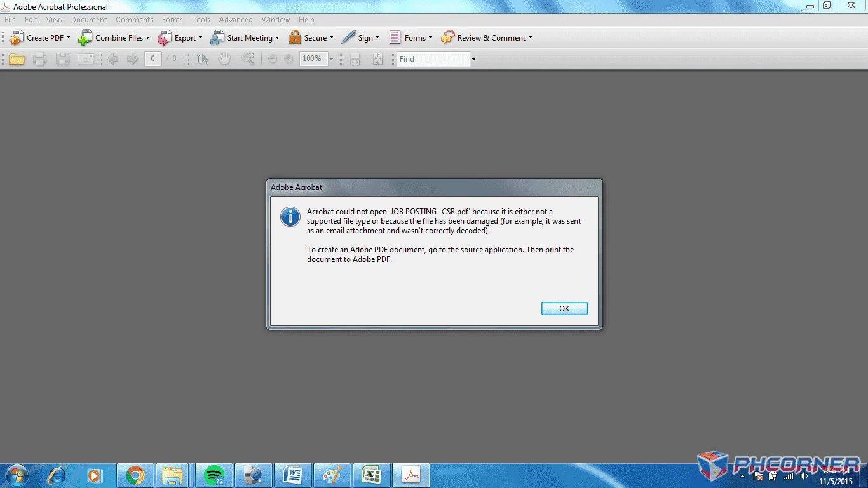The image size is (868, 488).
Task: Click the Scrolling Pages view icon
Action: (x=355, y=59)
